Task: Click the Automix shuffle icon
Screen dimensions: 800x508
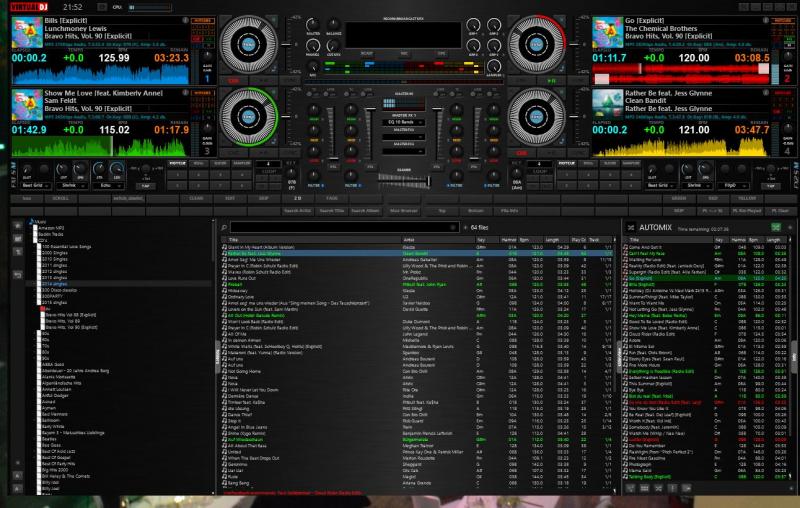Action: [x=631, y=227]
